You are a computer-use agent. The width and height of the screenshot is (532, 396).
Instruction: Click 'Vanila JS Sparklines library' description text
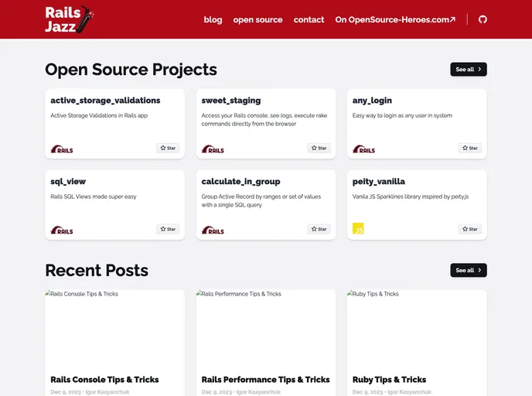(410, 196)
